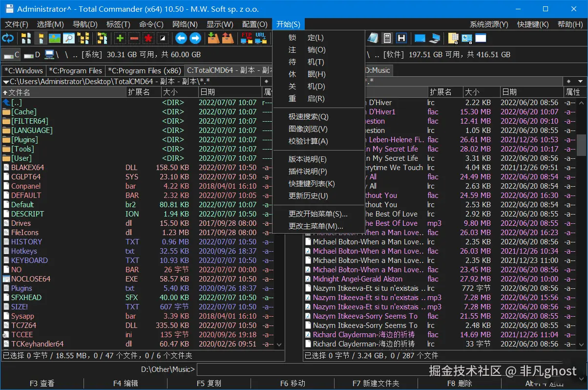Click the computer workstation toolbar icon
The image size is (588, 390).
(434, 38)
